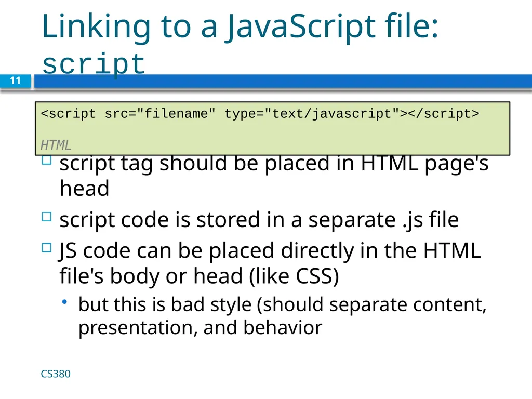Click the slide title 'Linking to a JavaScript file:'
The height and width of the screenshot is (399, 532).
240,27
